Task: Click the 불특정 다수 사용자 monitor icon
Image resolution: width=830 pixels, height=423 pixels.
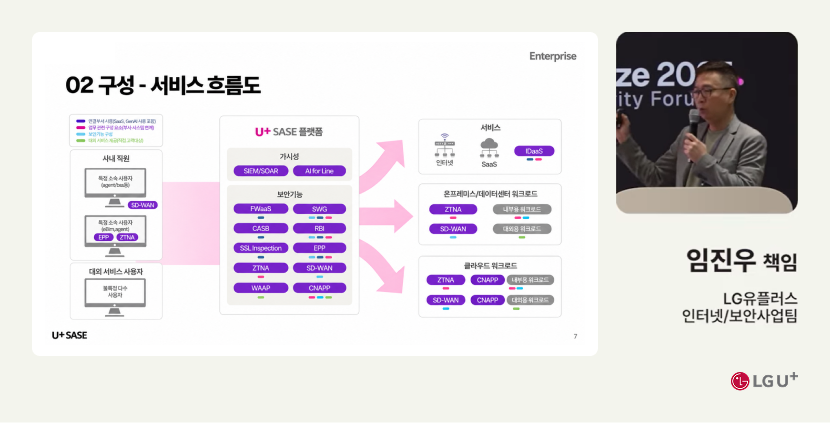Action: (115, 296)
